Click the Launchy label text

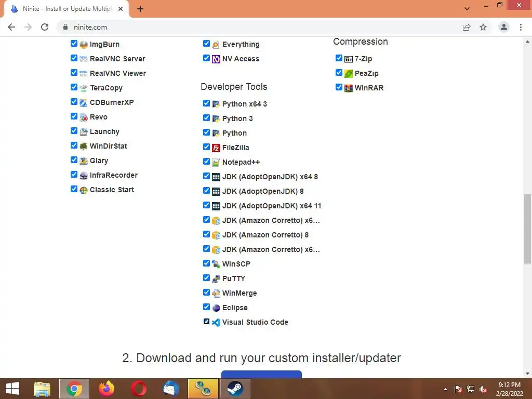[x=104, y=131]
